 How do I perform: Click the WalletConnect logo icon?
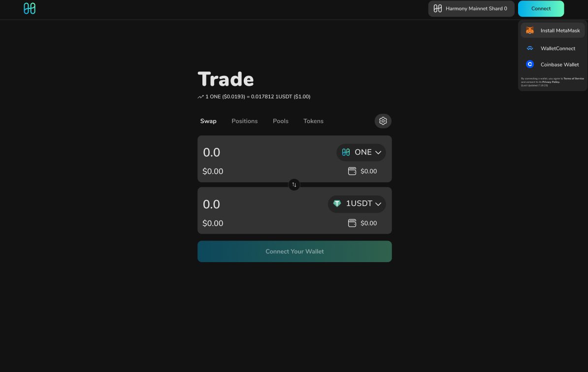(x=530, y=48)
